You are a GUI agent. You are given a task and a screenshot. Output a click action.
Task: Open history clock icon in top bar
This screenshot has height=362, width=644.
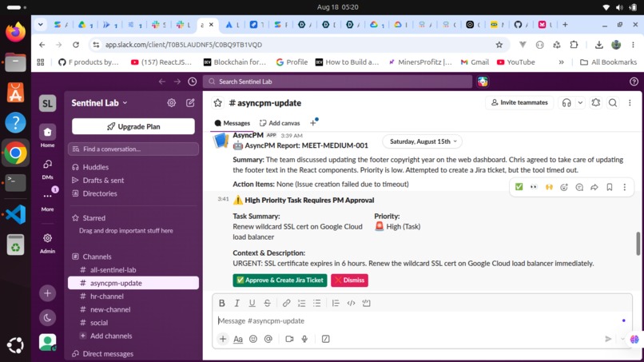click(193, 82)
